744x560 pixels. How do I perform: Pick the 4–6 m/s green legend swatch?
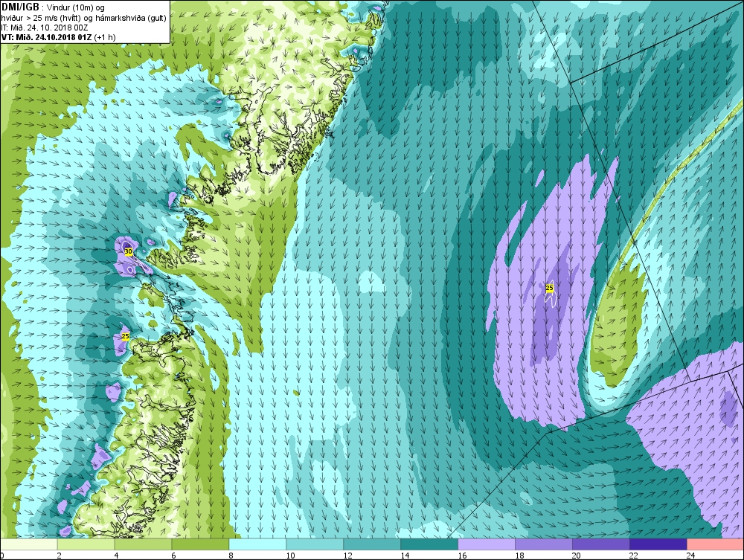click(143, 544)
